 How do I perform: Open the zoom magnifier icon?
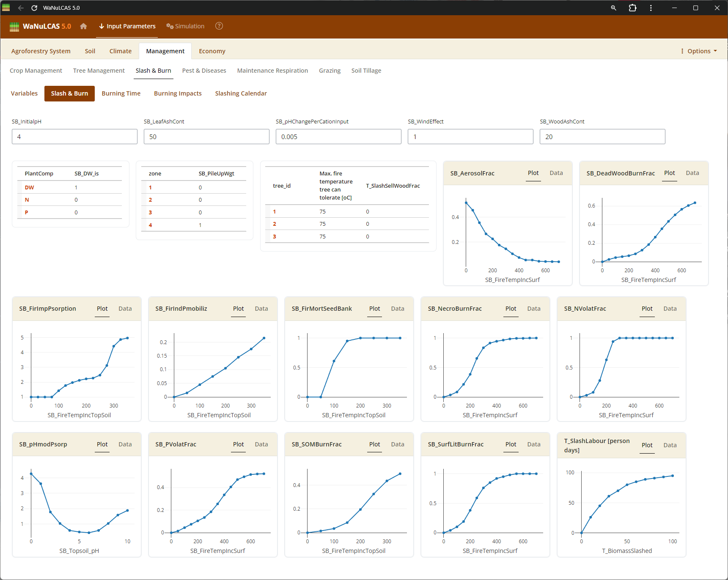coord(613,8)
